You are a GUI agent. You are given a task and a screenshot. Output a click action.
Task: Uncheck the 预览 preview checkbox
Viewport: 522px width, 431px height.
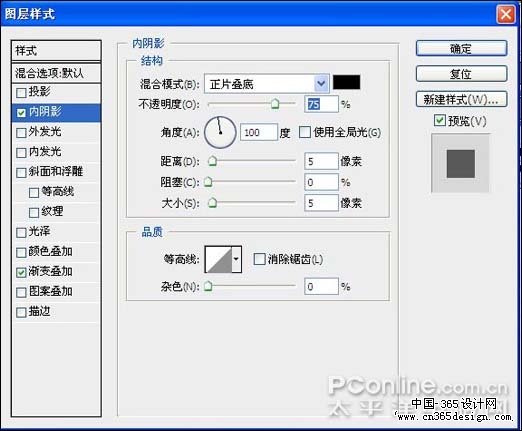(x=439, y=120)
